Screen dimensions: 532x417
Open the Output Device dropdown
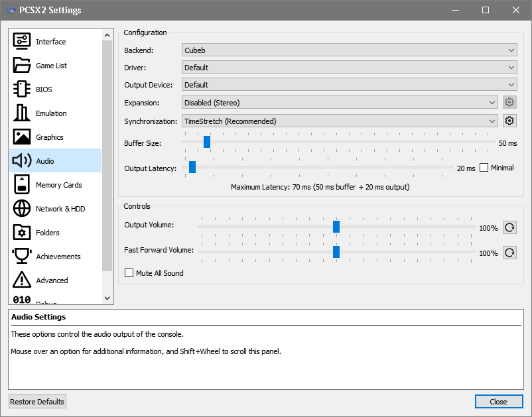pyautogui.click(x=349, y=85)
